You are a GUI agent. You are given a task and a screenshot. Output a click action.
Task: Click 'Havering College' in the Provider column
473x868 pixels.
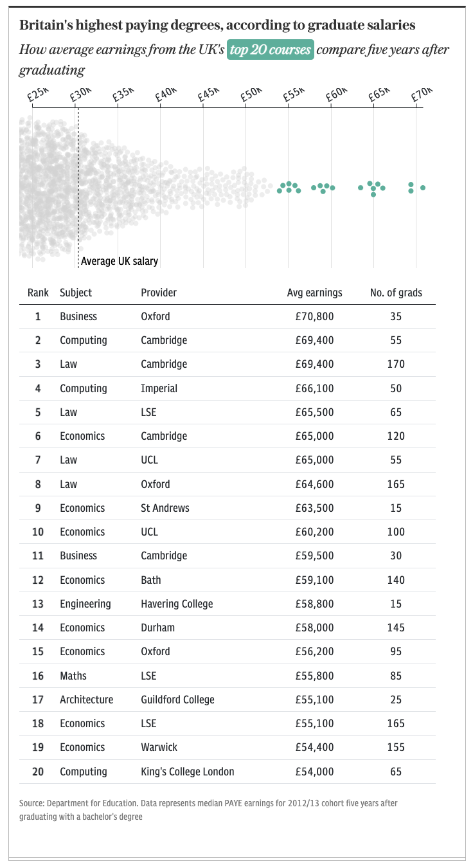pos(177,604)
